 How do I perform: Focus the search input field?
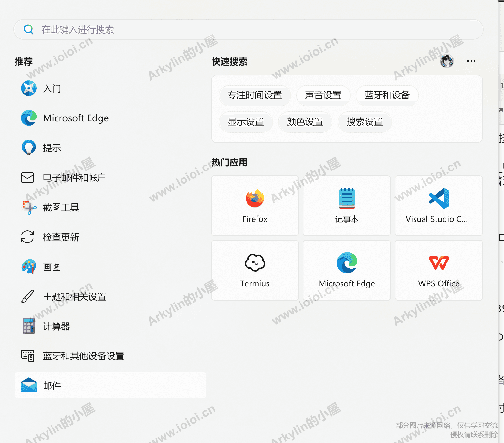point(248,29)
